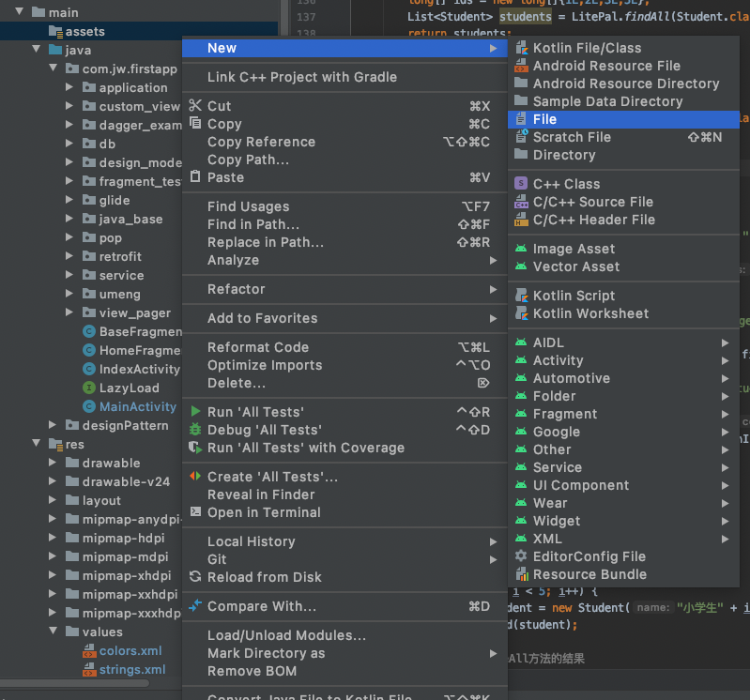
Task: Select Delete… in context menu
Action: 344,383
